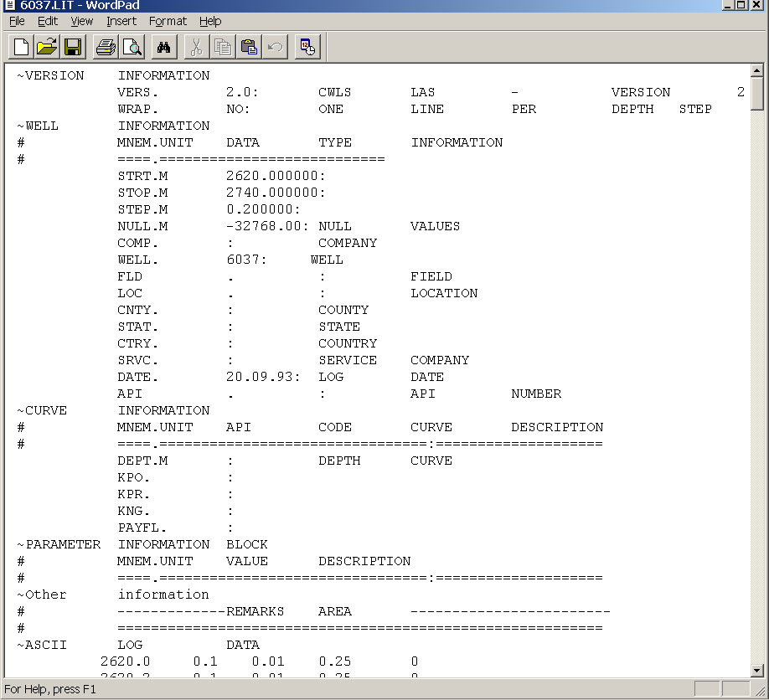This screenshot has width=769, height=700.
Task: Click the SRVC. mnemonic
Action: (x=138, y=360)
